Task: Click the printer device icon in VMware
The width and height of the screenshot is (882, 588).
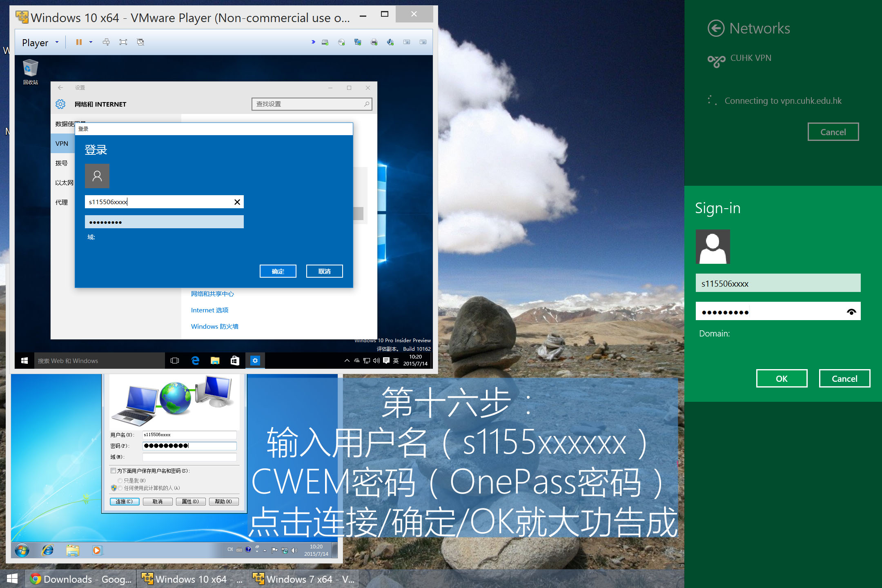Action: point(374,42)
